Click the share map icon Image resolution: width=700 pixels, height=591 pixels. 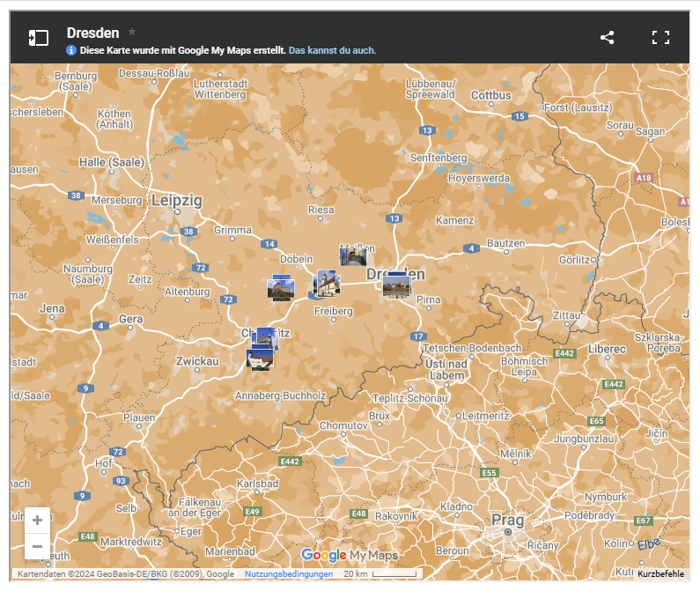[607, 37]
